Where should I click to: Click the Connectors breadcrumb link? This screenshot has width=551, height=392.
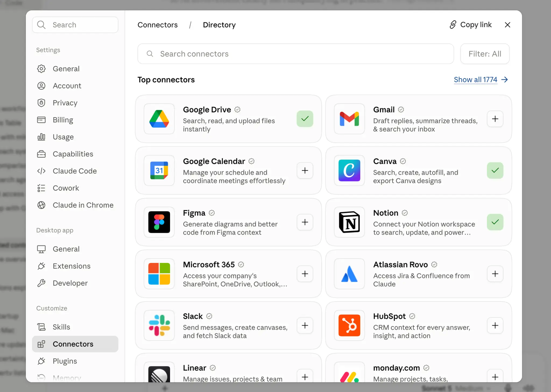pyautogui.click(x=157, y=25)
